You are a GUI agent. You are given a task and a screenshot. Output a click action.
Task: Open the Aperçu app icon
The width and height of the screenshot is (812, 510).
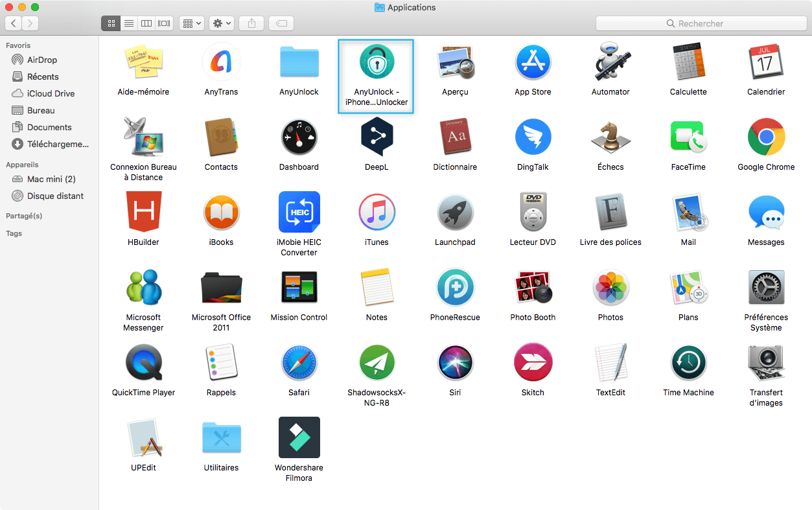click(455, 63)
